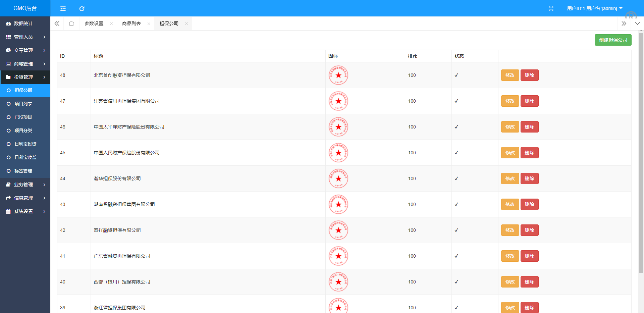
Task: Click 删除 for 江苏省信用再担保集团有限公司
Action: [529, 101]
